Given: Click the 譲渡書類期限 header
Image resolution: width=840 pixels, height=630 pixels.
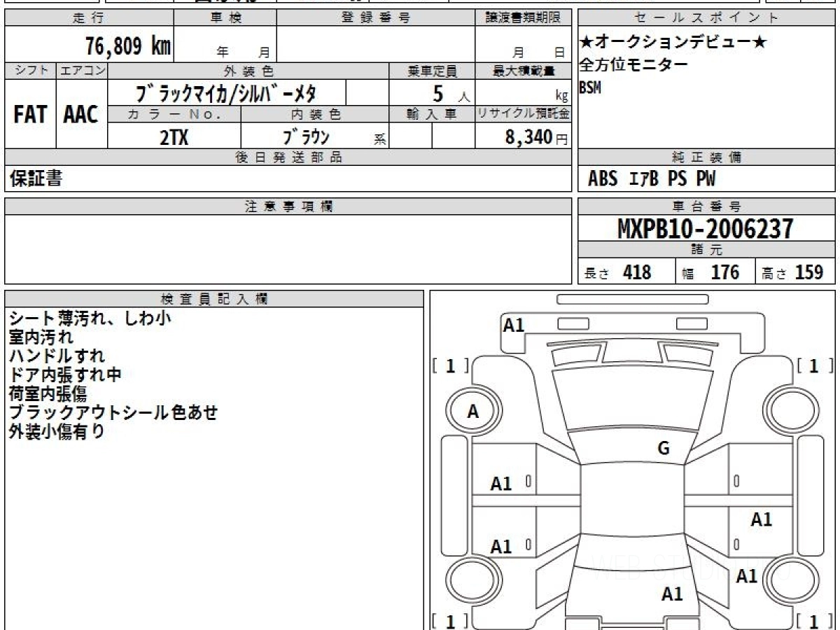Looking at the screenshot, I should [525, 18].
